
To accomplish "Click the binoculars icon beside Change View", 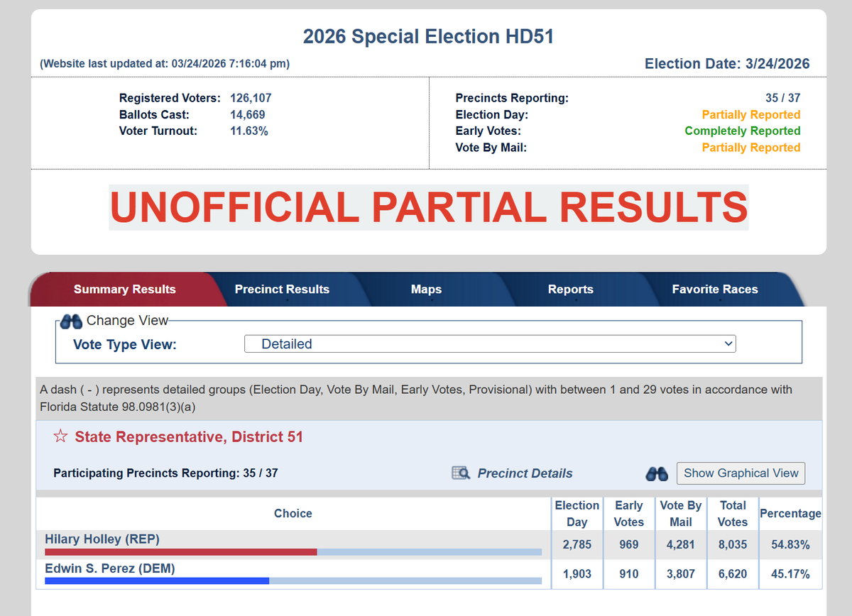I will coord(71,321).
